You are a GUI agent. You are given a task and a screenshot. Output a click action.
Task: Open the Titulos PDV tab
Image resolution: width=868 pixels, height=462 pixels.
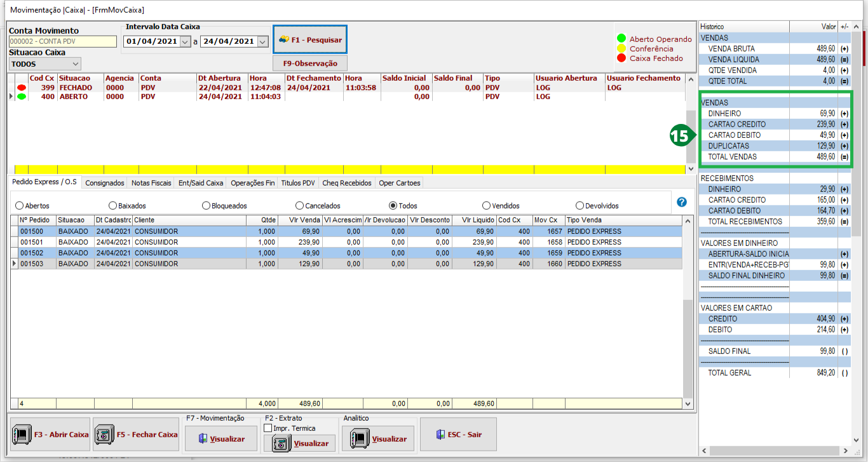pos(299,183)
